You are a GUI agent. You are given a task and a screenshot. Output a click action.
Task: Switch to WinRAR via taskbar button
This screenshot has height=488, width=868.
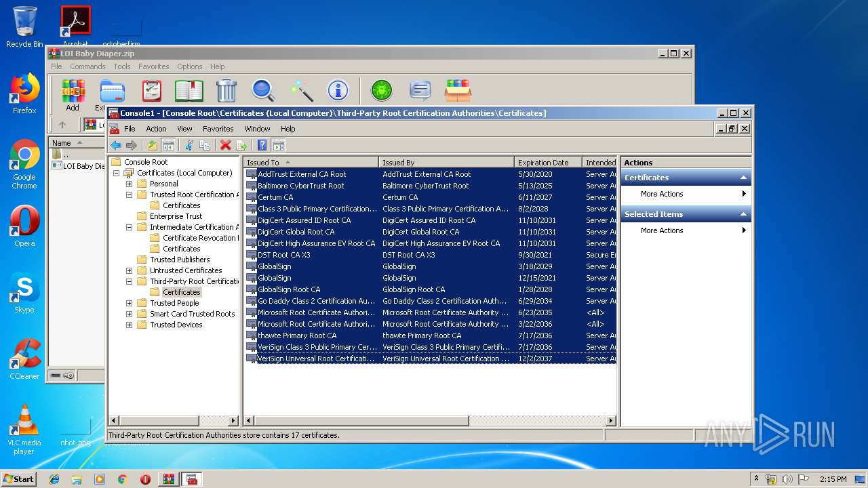pyautogui.click(x=169, y=479)
